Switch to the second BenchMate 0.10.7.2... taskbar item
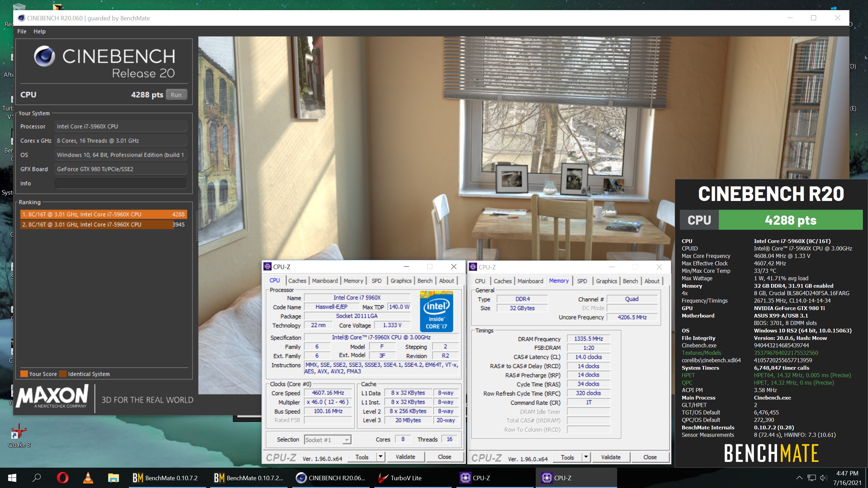The image size is (868, 488). click(x=248, y=478)
